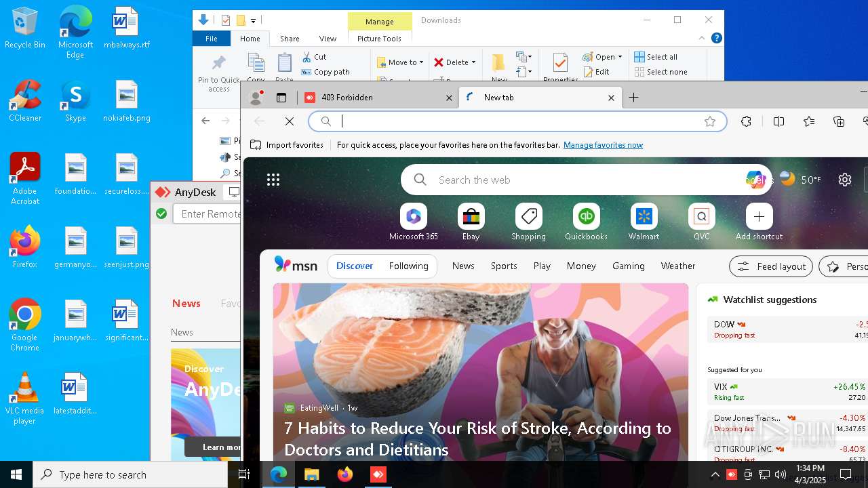Open a new tab with plus button
Viewport: 868px width, 488px height.
pos(633,98)
